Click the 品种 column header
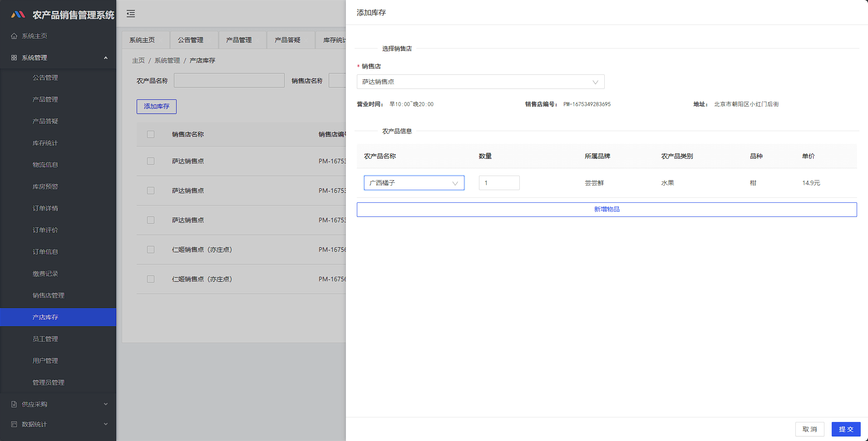The width and height of the screenshot is (868, 441). coord(756,156)
